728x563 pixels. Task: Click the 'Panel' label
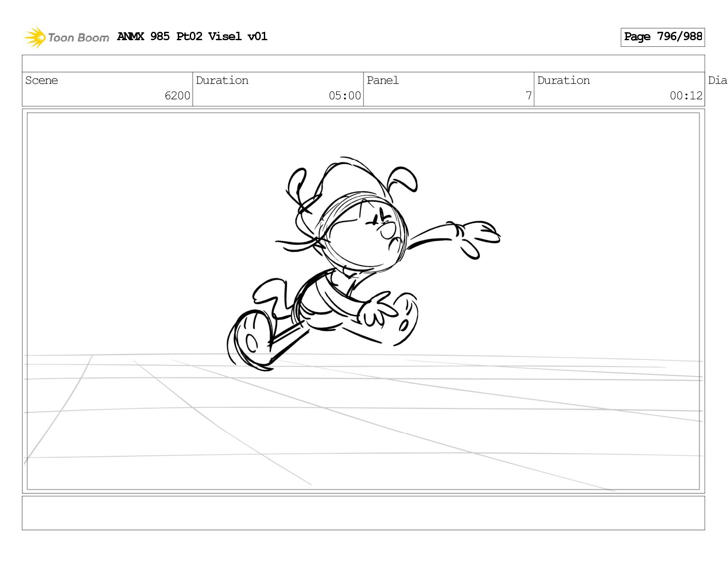pyautogui.click(x=383, y=80)
